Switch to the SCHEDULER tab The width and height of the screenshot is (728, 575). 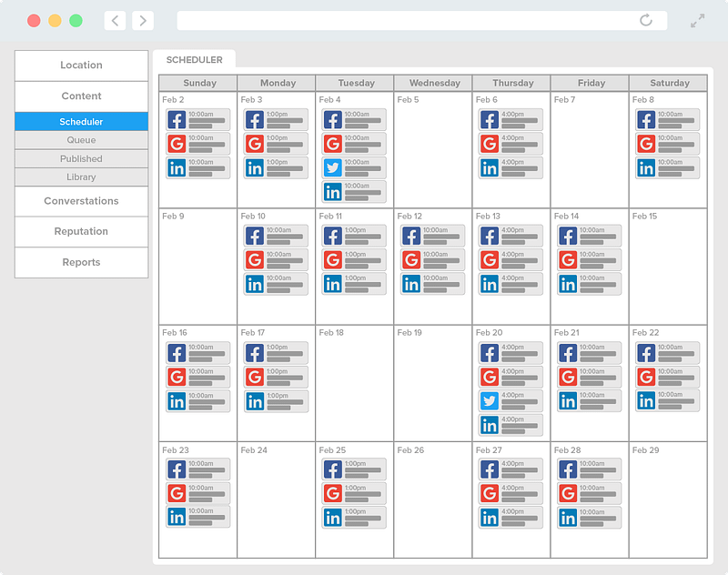pyautogui.click(x=194, y=60)
